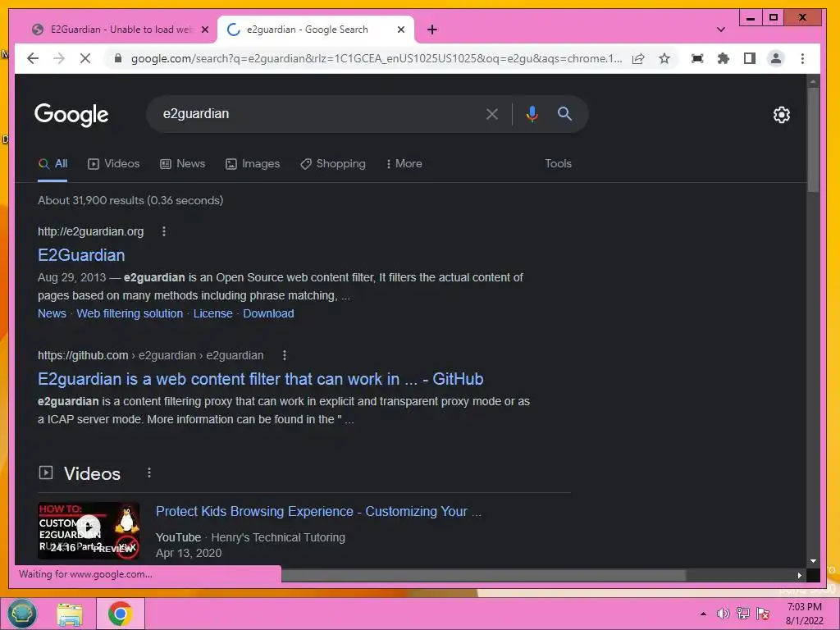Click the http://e2guardian.org URL text
The height and width of the screenshot is (630, 840).
point(90,231)
